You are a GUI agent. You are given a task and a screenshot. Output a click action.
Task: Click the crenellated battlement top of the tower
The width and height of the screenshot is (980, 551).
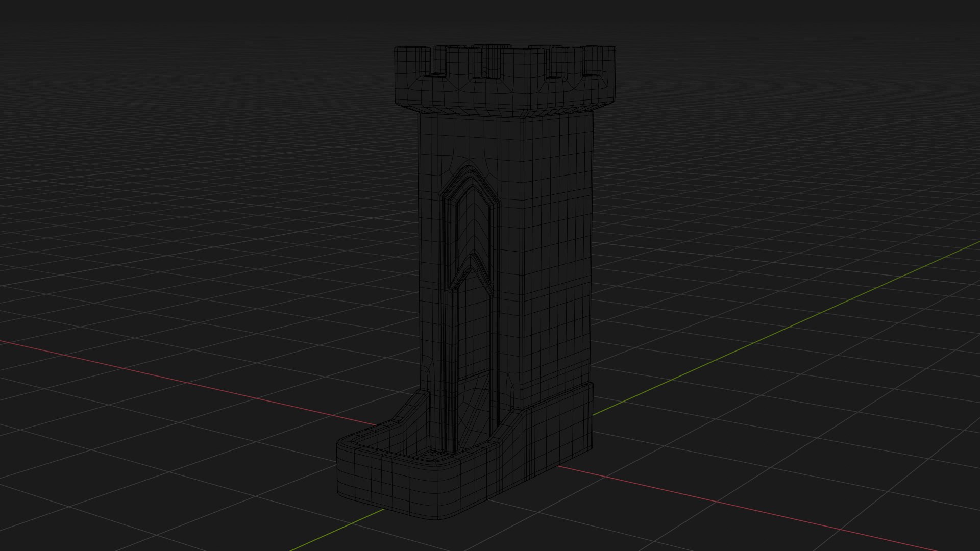[505, 82]
